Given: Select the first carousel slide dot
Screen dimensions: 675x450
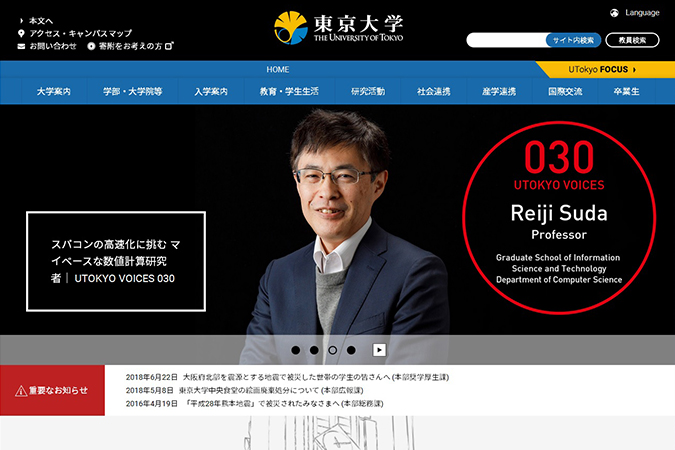Looking at the screenshot, I should coord(296,350).
